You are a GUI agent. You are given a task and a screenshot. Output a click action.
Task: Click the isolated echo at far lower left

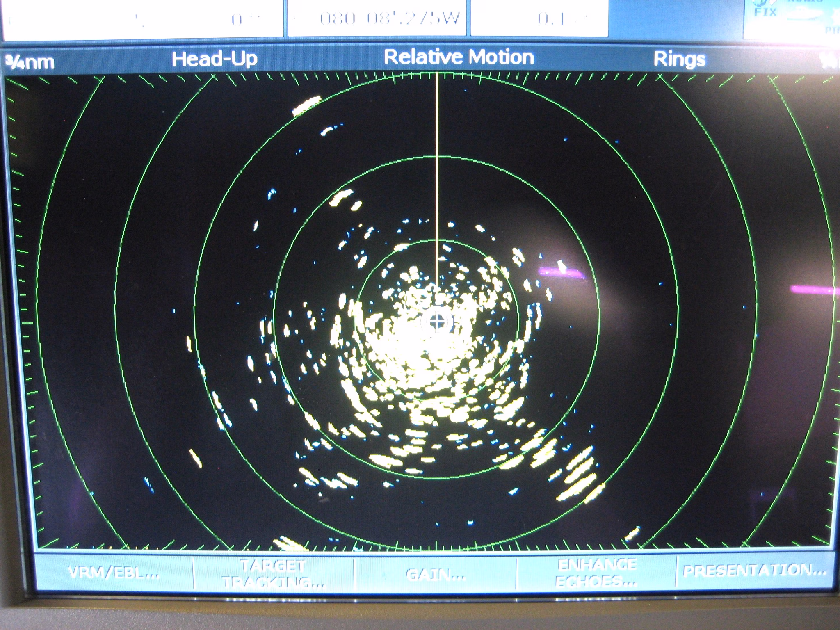pyautogui.click(x=195, y=458)
